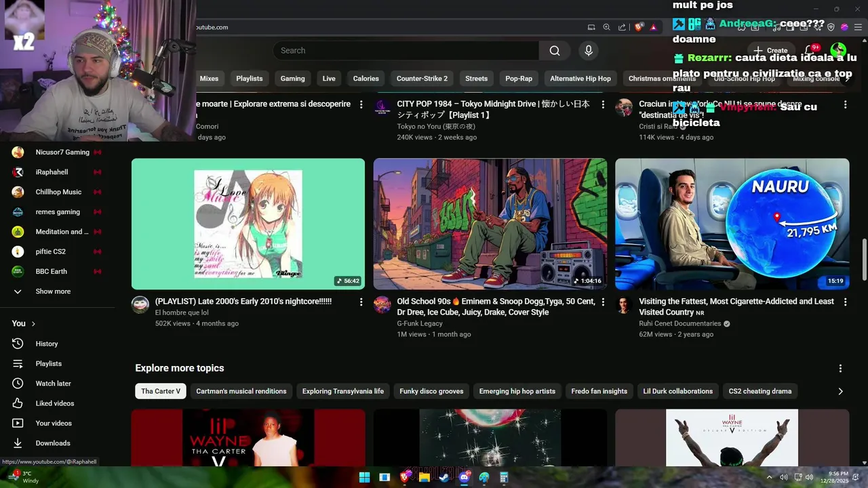Open more options for CITY POP 1984 video
The image size is (868, 488).
point(603,104)
